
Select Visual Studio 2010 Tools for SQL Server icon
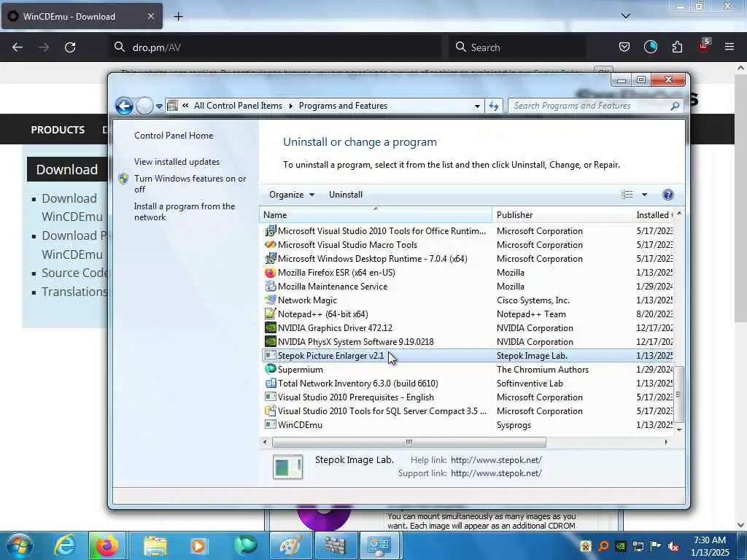[x=270, y=411]
